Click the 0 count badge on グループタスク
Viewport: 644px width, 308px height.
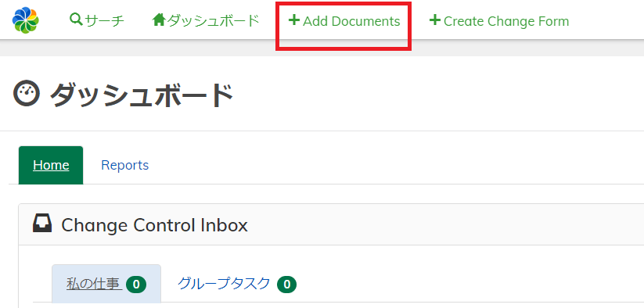(287, 285)
